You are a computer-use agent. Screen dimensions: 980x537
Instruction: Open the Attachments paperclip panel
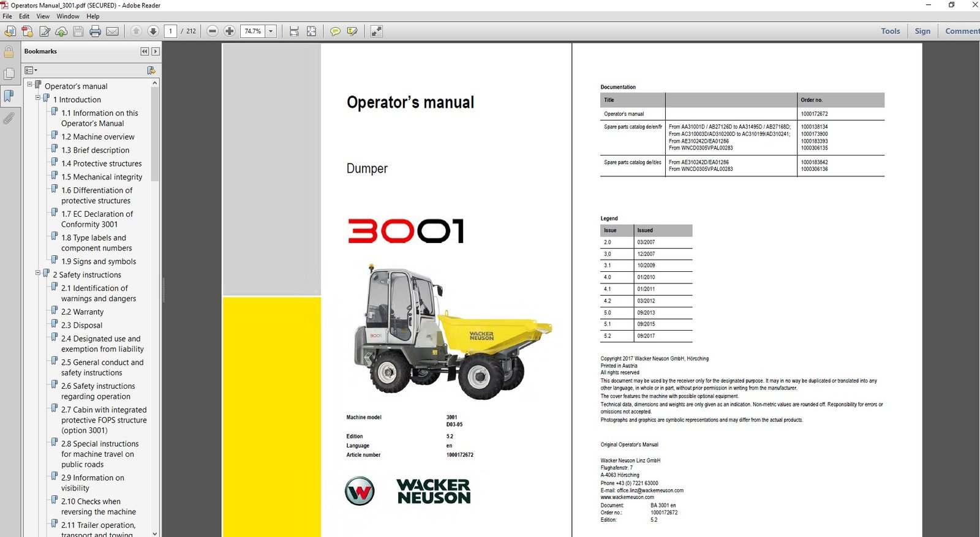coord(9,118)
